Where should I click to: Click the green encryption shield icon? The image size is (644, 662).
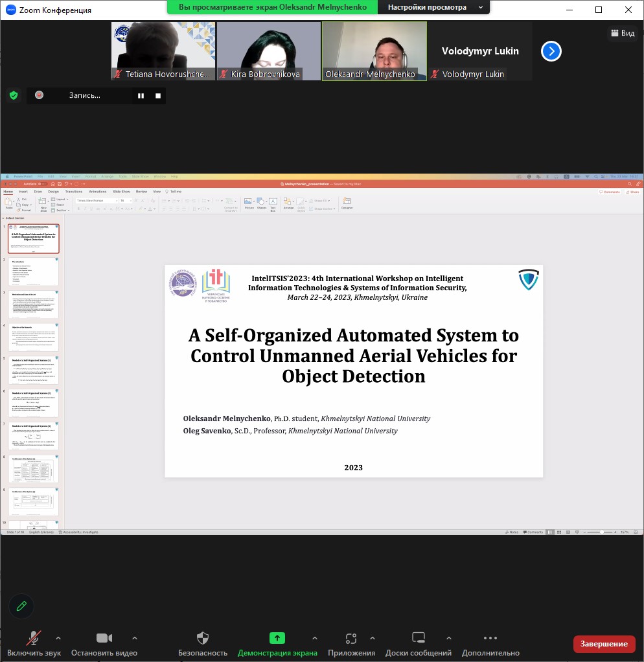(x=13, y=95)
